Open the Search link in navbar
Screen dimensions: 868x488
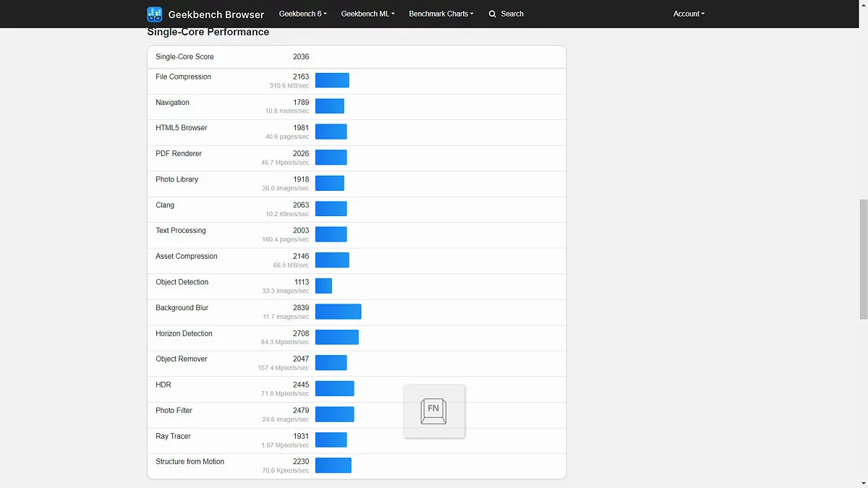tap(511, 14)
